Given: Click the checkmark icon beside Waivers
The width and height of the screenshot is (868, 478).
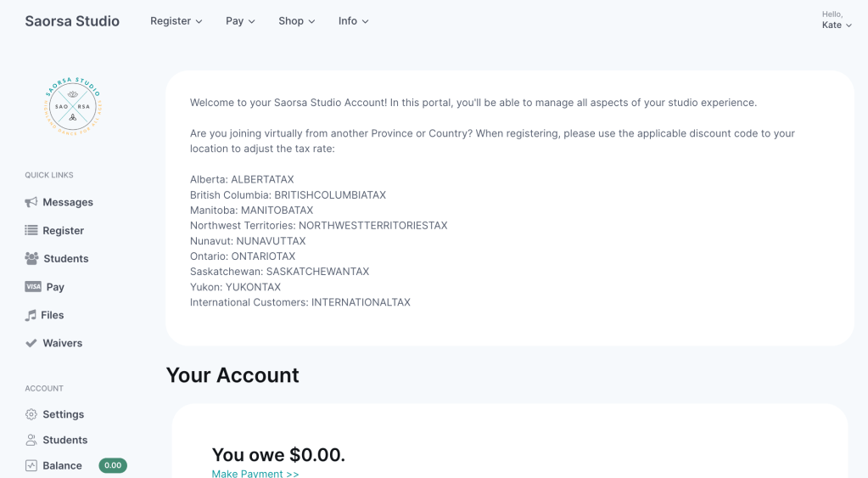Looking at the screenshot, I should pyautogui.click(x=31, y=343).
